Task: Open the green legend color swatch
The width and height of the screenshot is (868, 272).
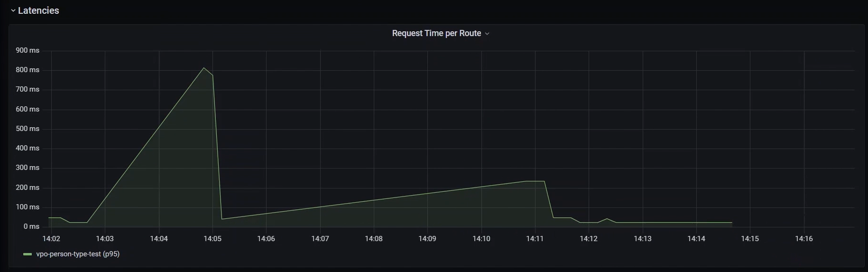Action: (28, 254)
